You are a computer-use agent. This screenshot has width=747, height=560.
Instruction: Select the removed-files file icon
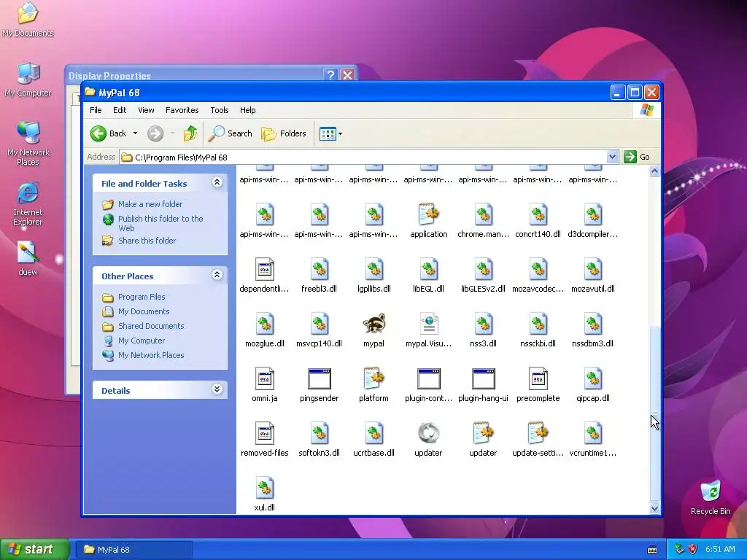tap(264, 434)
